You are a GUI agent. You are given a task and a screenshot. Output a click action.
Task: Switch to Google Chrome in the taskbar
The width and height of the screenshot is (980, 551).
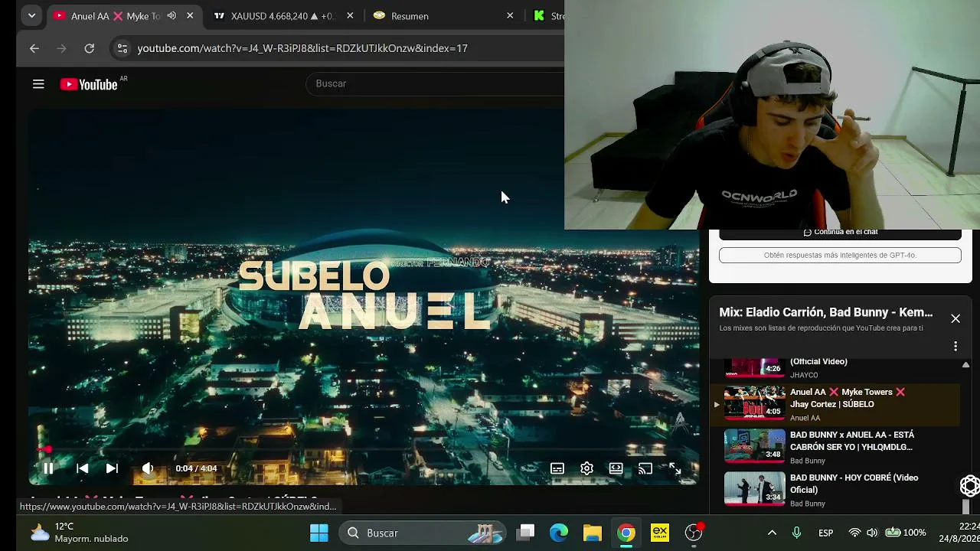click(x=626, y=533)
